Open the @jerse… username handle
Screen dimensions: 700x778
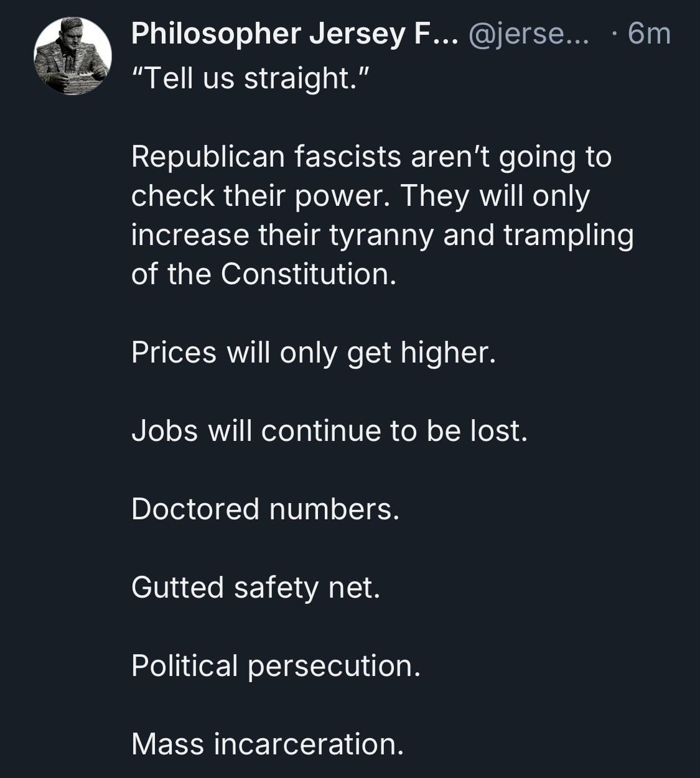click(x=528, y=34)
